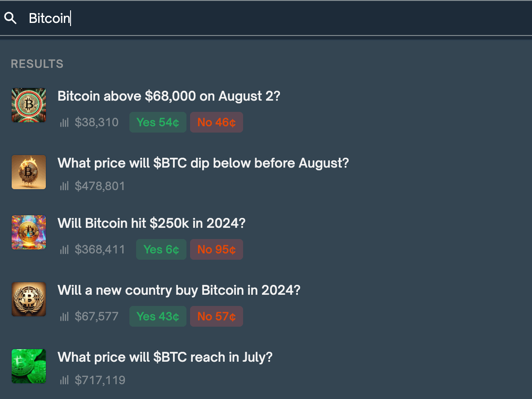Buy No at 46¢ on $68,000 market
This screenshot has height=399, width=532.
[216, 122]
